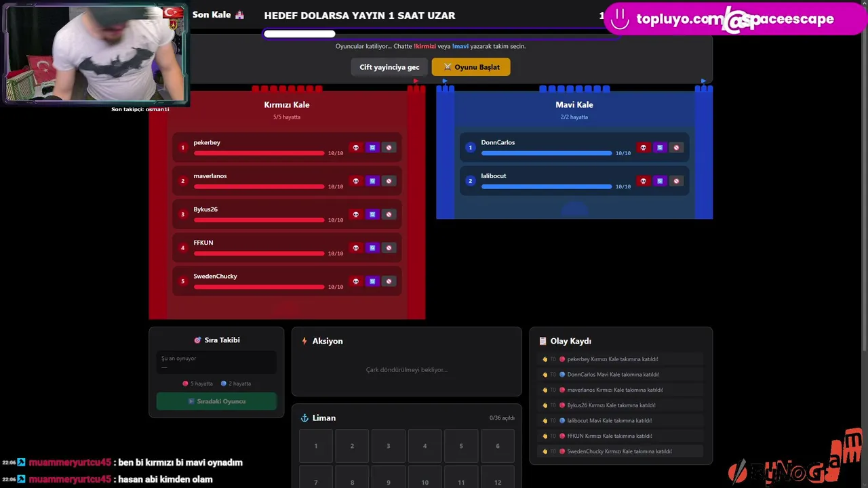This screenshot has height=488, width=868.
Task: Click the '0/36 açıldı' counter
Action: [502, 418]
